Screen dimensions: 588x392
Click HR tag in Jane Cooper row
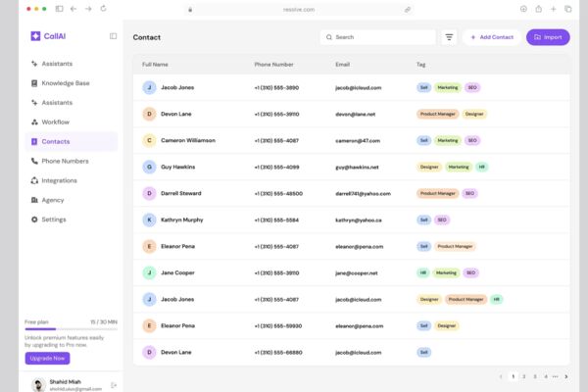coord(423,272)
